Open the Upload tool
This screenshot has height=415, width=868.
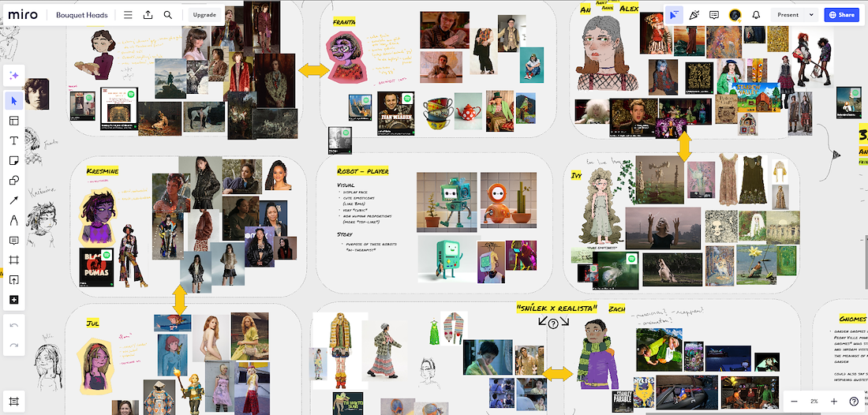pyautogui.click(x=14, y=280)
